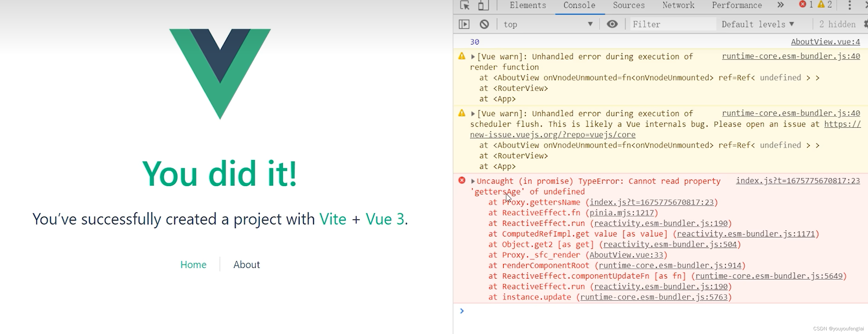Image resolution: width=868 pixels, height=334 pixels.
Task: Switch to the Console tab
Action: coord(579,5)
